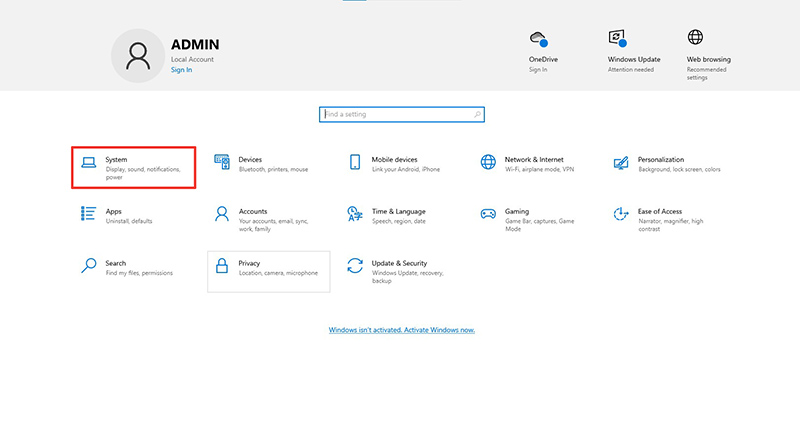Click 'Attention needed' under Windows Update
Image resolution: width=800 pixels, height=429 pixels.
coord(631,69)
